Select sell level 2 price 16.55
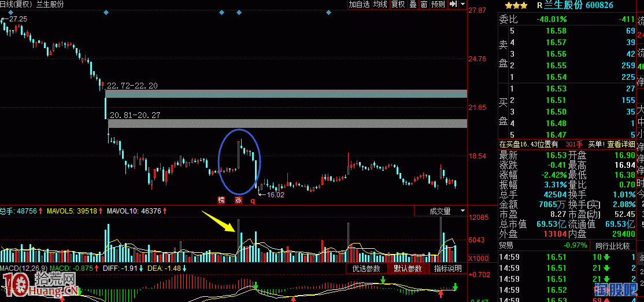 point(557,65)
